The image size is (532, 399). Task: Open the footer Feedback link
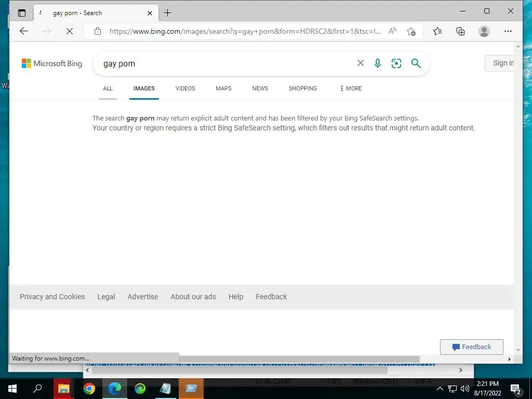point(271,297)
